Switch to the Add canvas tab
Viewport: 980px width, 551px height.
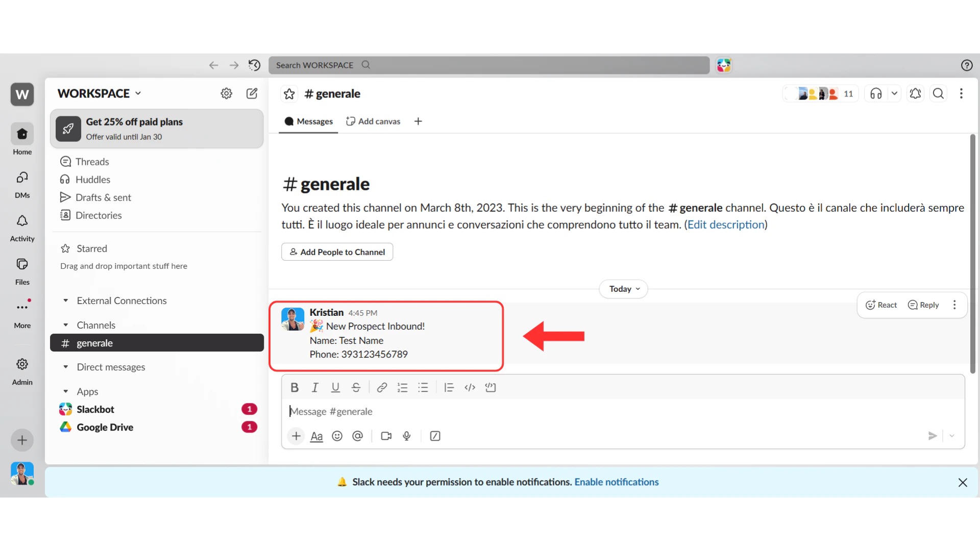point(373,121)
